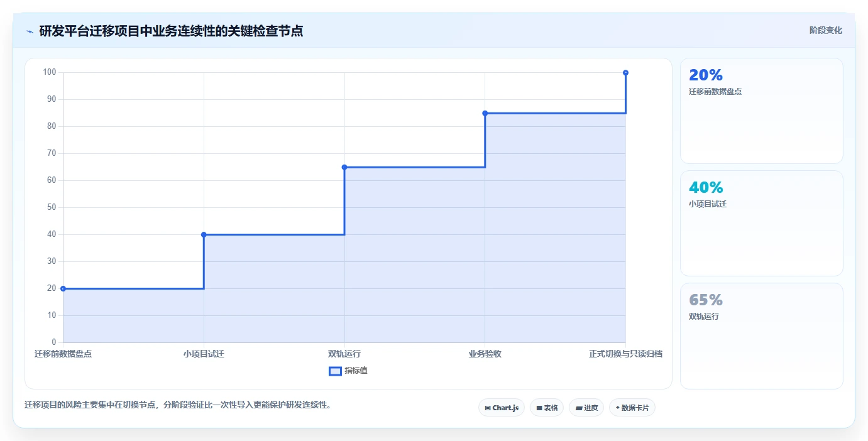Select the Chart.js tag chip
This screenshot has width=868, height=441.
pyautogui.click(x=502, y=408)
